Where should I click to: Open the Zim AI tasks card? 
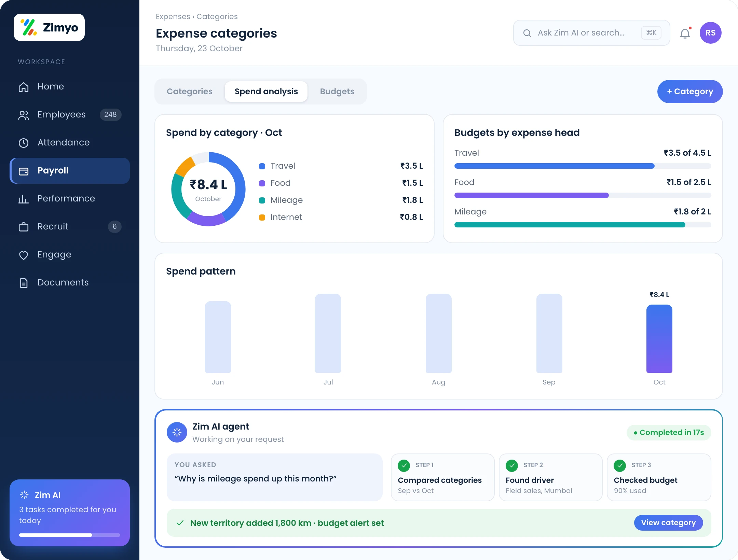70,513
